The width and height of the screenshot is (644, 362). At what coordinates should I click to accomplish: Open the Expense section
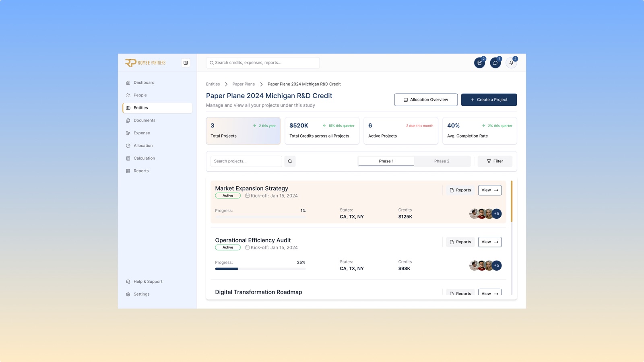pyautogui.click(x=157, y=133)
